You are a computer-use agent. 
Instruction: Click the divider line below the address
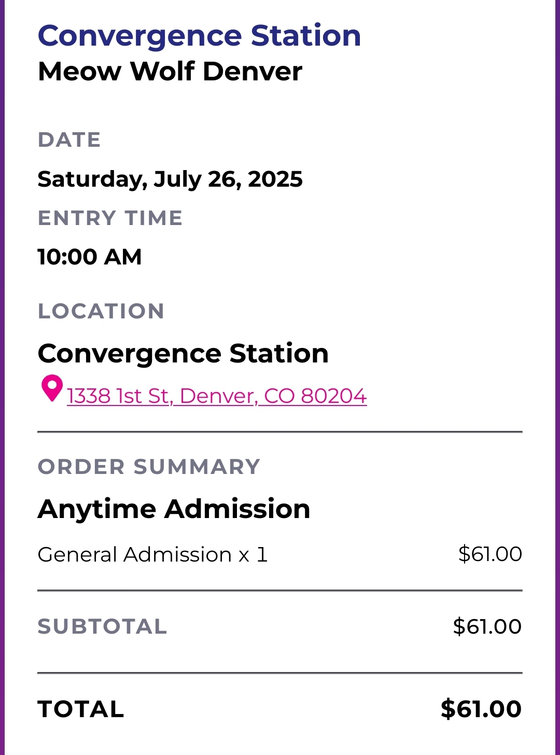tap(280, 431)
